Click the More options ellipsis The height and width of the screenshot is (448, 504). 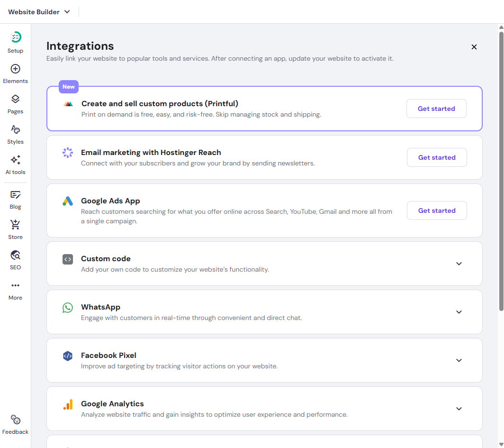(x=16, y=286)
